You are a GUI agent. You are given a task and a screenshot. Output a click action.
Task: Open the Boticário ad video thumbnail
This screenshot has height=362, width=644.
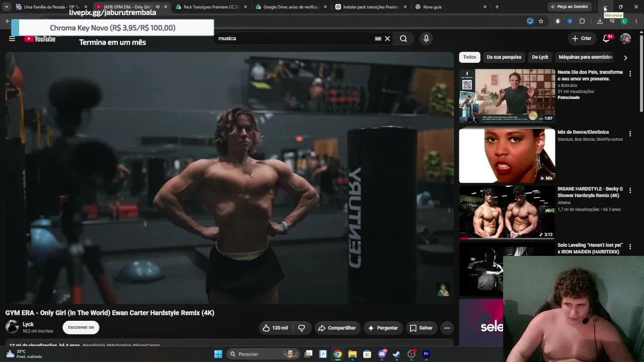[x=507, y=96]
